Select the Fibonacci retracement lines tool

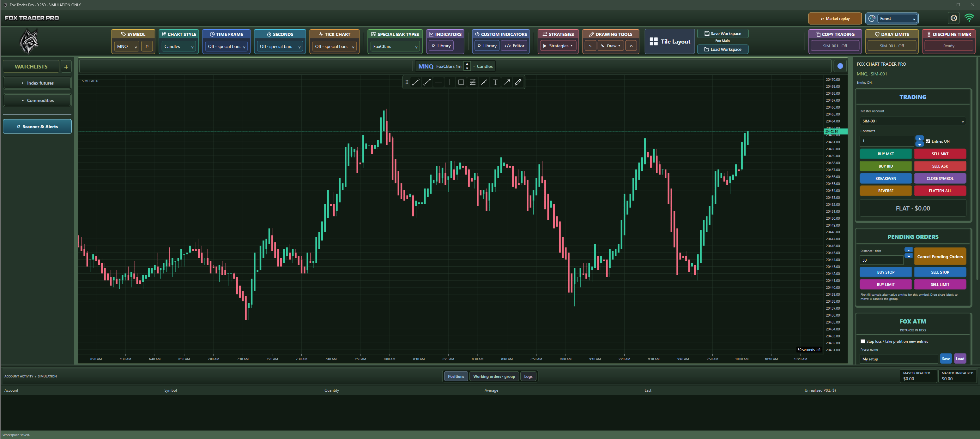tap(473, 82)
